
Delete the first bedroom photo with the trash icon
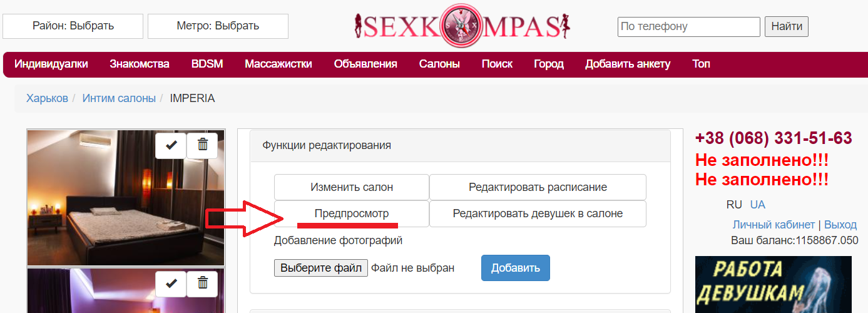202,145
